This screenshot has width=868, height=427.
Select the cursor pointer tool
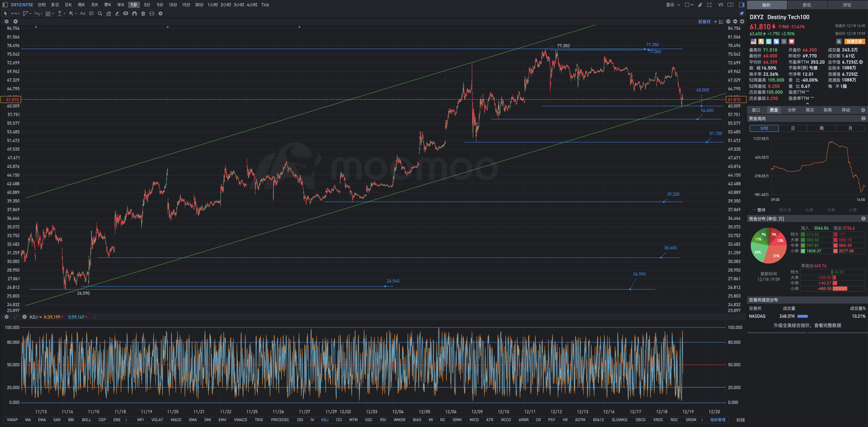pos(5,13)
